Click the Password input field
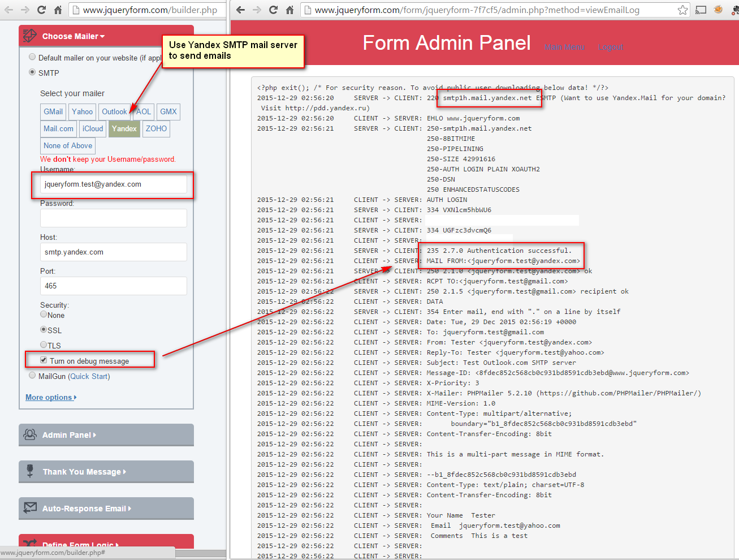Image resolution: width=739 pixels, height=560 pixels. point(114,218)
